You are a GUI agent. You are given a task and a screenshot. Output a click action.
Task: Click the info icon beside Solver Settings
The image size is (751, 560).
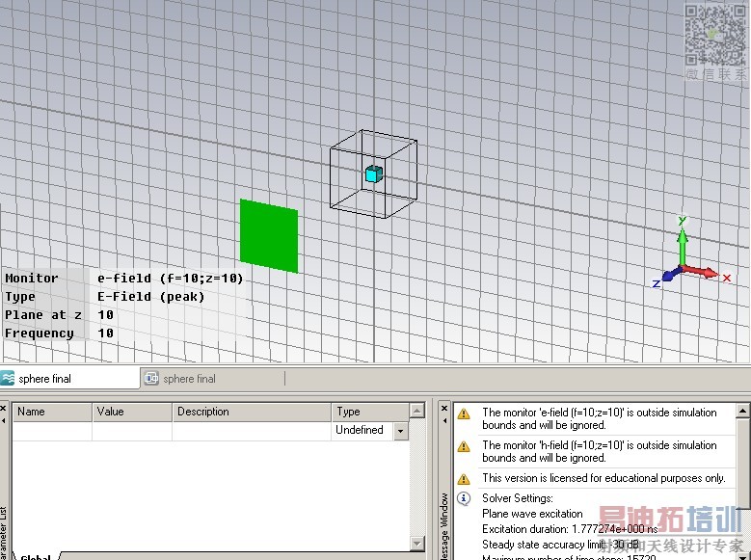(x=464, y=498)
